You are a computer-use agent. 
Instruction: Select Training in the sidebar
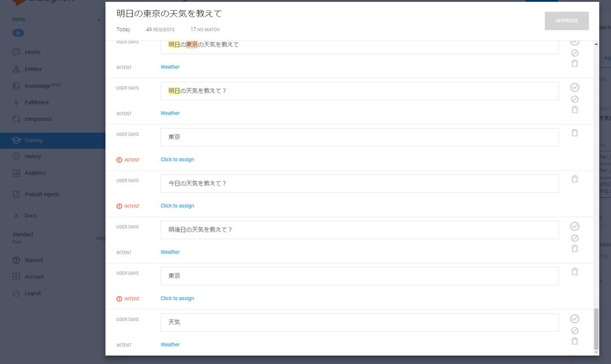[53, 140]
